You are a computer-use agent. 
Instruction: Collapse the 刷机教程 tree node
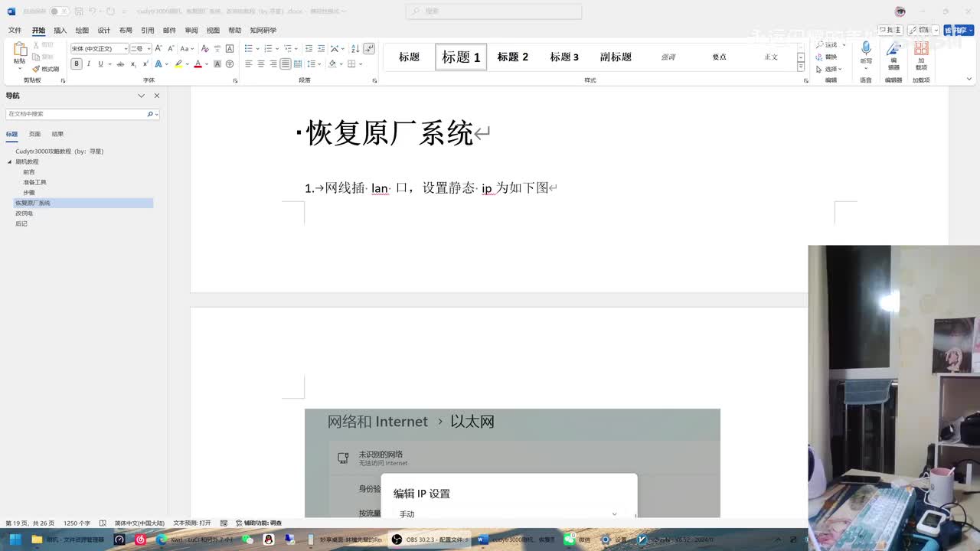click(10, 161)
